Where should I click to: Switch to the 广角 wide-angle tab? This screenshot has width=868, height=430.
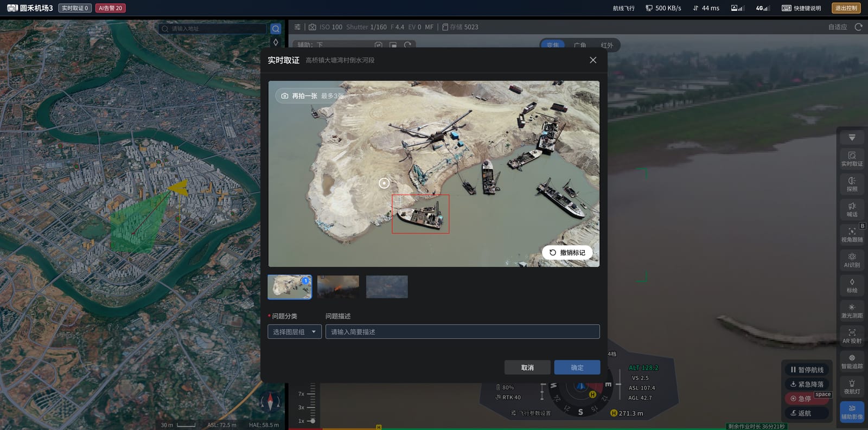point(580,45)
